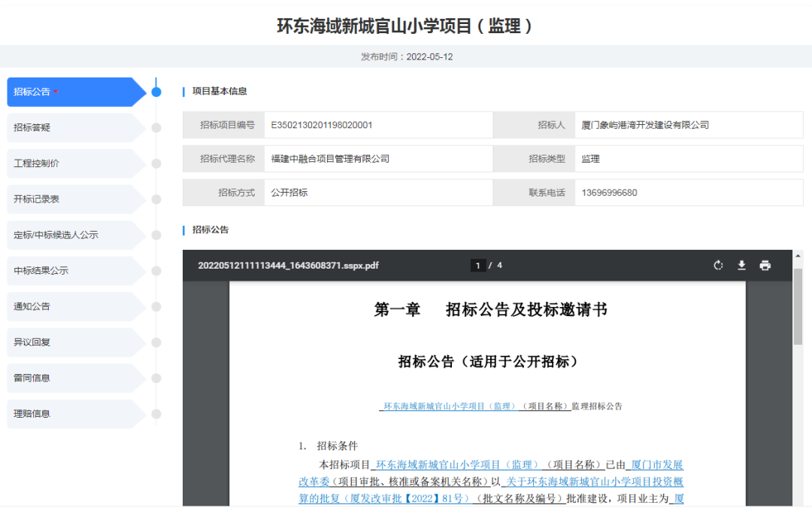Screen dimensions: 812x508
Task: Click the PDF filename in viewer toolbar
Action: click(288, 265)
